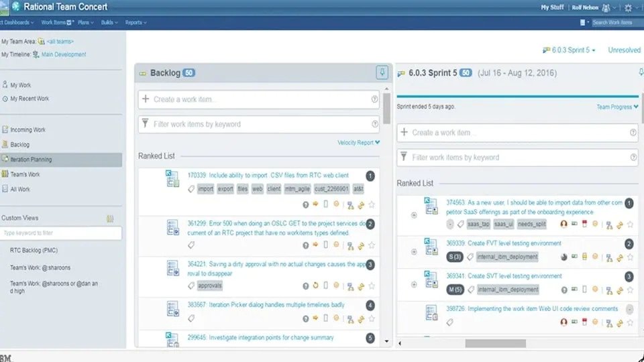
Task: Open the Dashboards menu
Action: (x=17, y=23)
